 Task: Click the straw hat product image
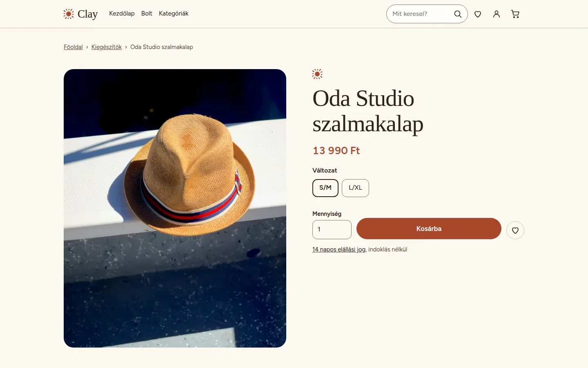[175, 208]
